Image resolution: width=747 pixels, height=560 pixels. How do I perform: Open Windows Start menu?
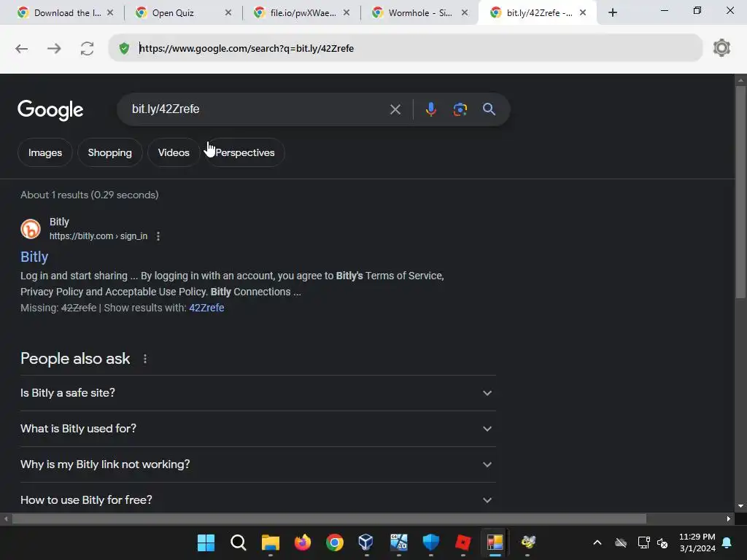pos(206,542)
